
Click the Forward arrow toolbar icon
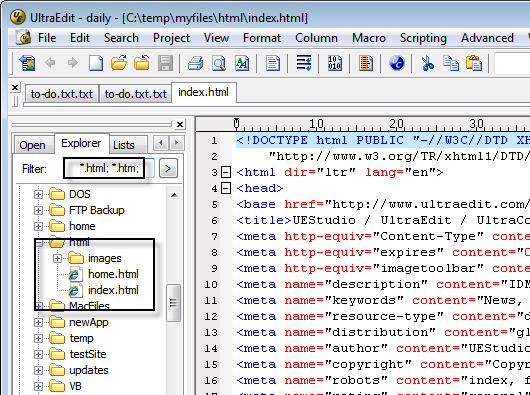pyautogui.click(x=72, y=63)
